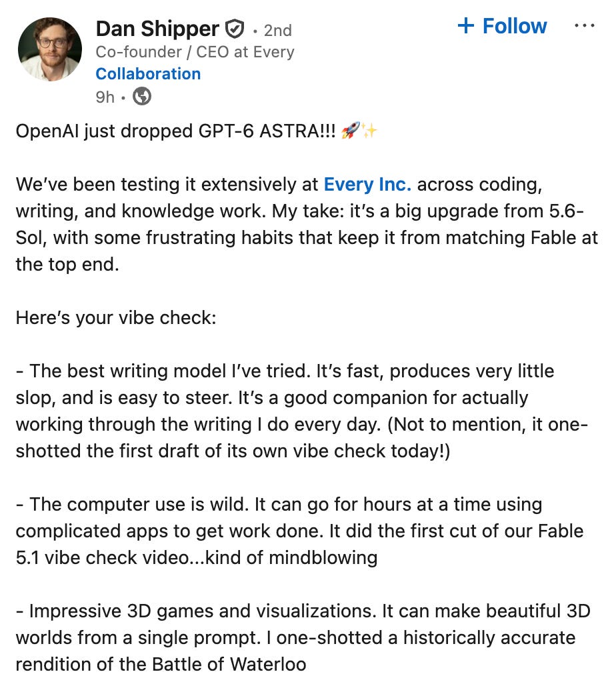Click the globe post visibility icon
This screenshot has width=616, height=692.
pos(142,96)
